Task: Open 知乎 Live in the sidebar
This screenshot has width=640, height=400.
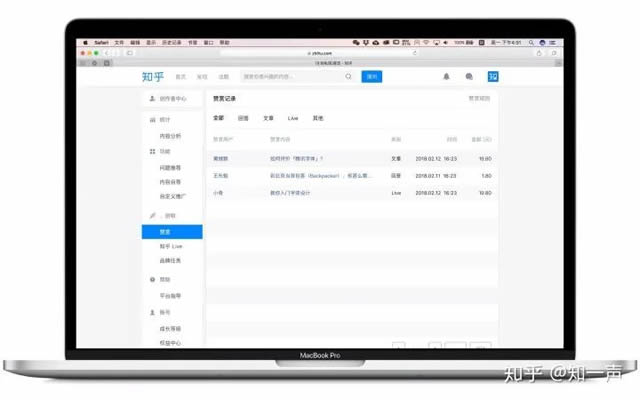Action: click(171, 246)
